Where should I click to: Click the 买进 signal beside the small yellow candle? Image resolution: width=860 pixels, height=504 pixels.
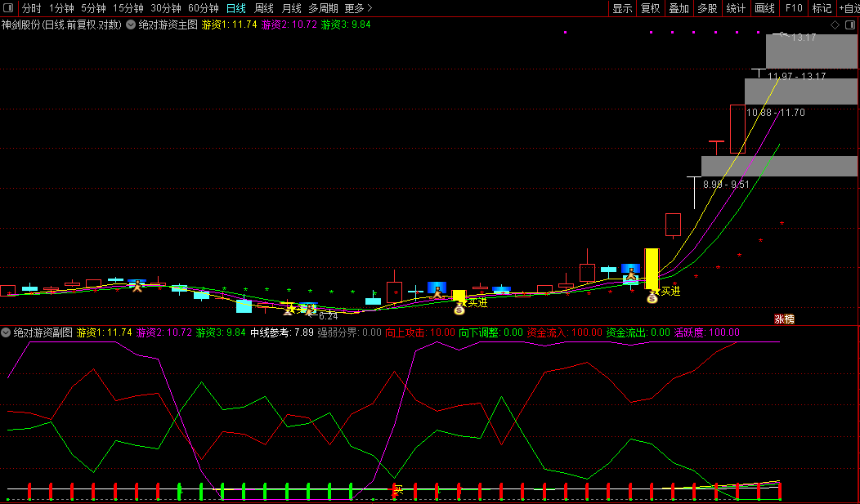click(477, 302)
